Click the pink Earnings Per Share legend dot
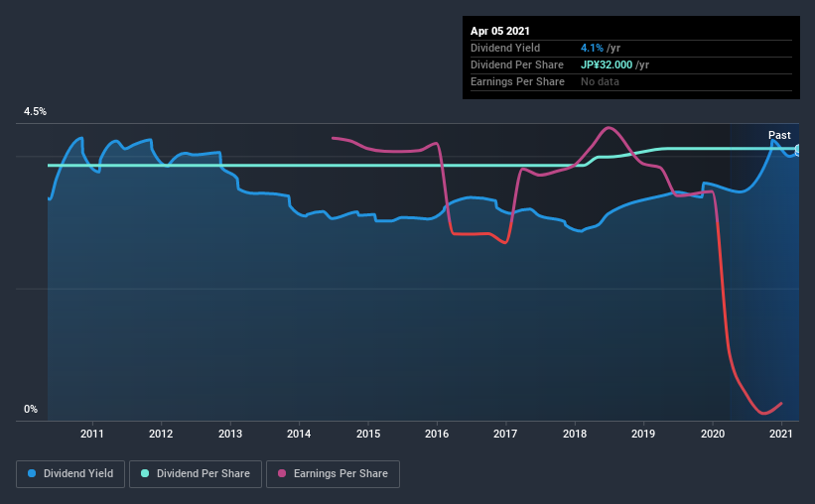The width and height of the screenshot is (815, 504). (282, 473)
